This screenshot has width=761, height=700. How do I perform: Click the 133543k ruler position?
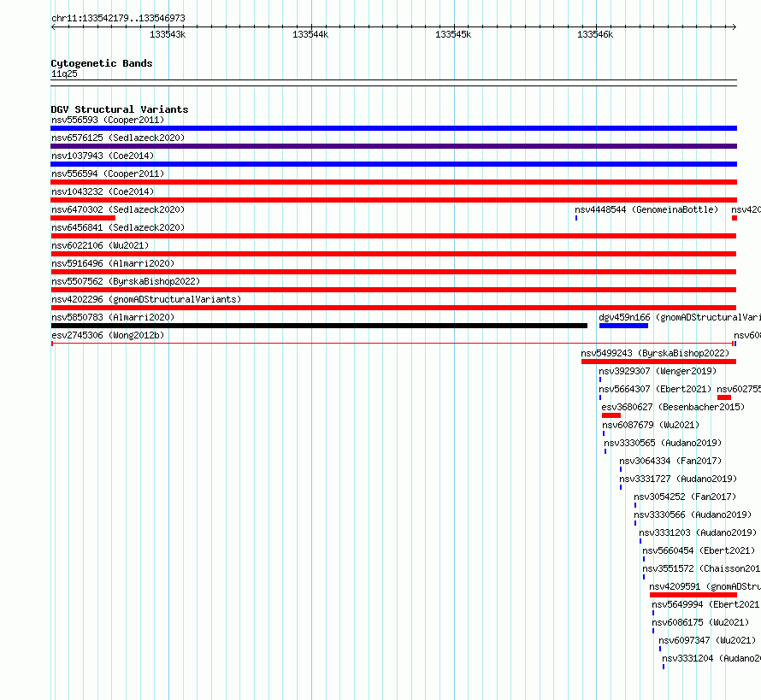coord(168,34)
